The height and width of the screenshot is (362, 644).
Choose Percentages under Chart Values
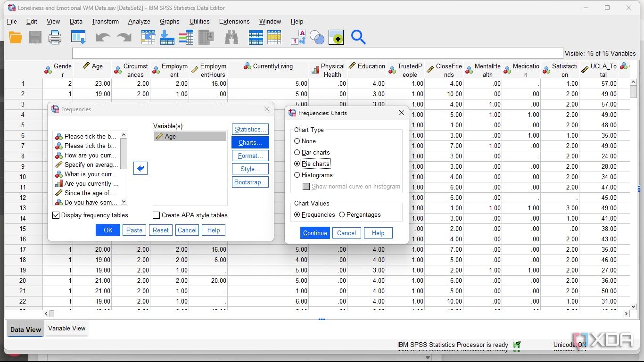point(342,214)
